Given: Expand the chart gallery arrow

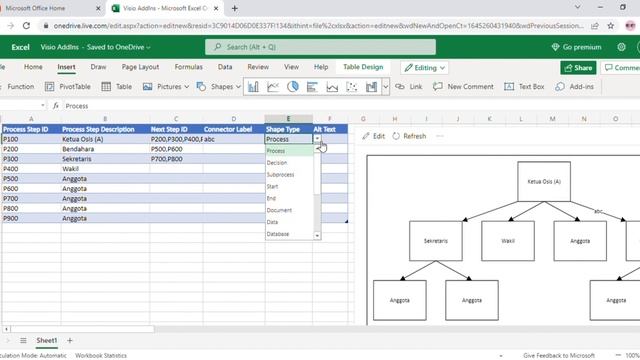Looking at the screenshot, I should pos(385,87).
